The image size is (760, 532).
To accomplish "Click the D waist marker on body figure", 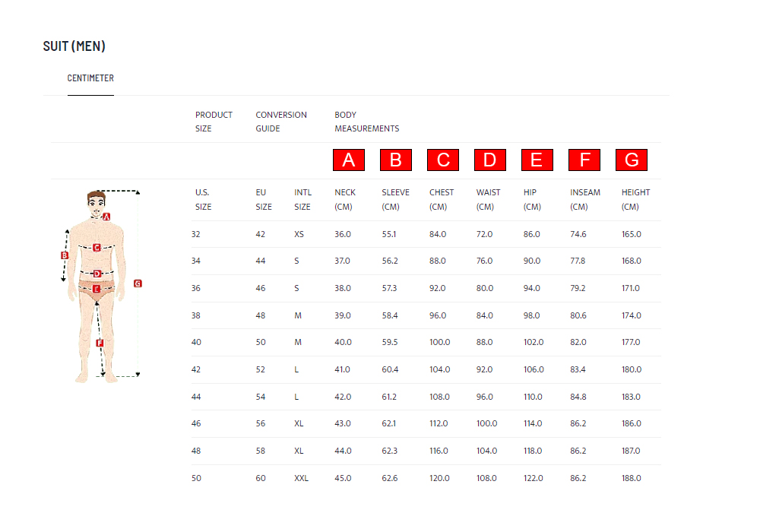I will pyautogui.click(x=97, y=274).
